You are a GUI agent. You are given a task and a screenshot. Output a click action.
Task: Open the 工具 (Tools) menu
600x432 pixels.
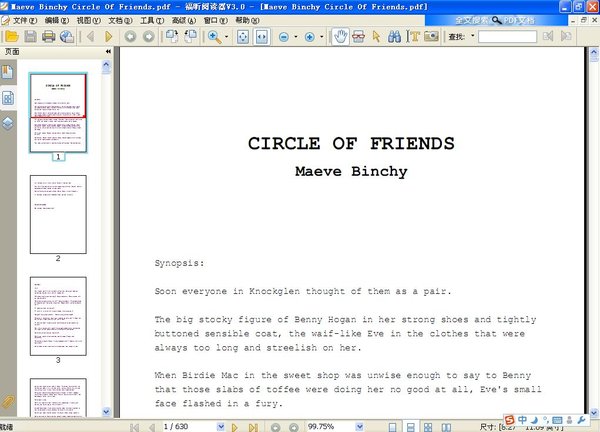[152, 20]
